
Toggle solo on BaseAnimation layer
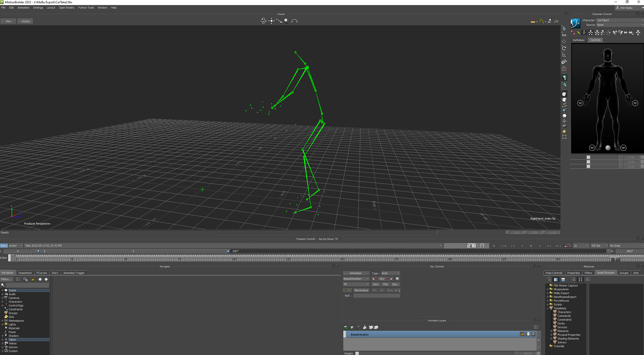tap(528, 334)
